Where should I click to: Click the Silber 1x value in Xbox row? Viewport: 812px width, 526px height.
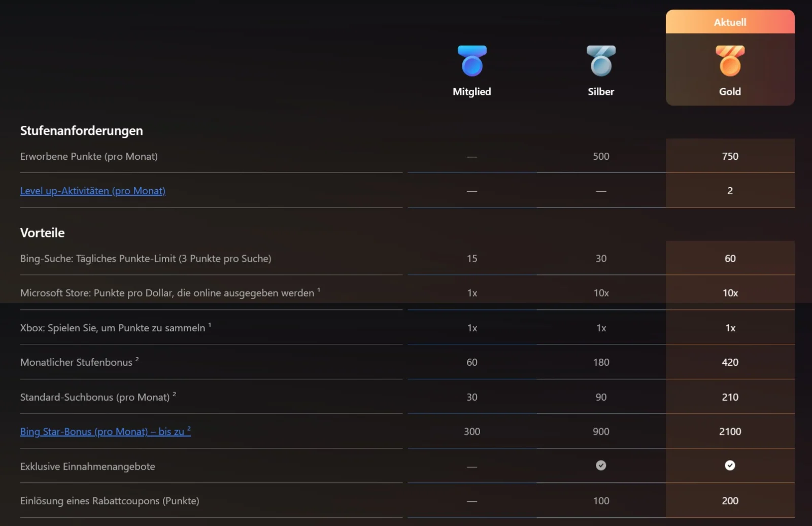click(x=601, y=328)
